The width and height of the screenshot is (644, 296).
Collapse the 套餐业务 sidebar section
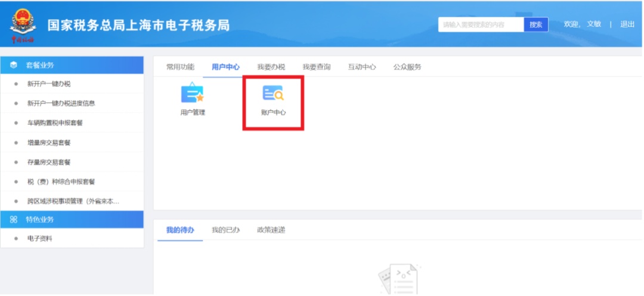[x=72, y=65]
